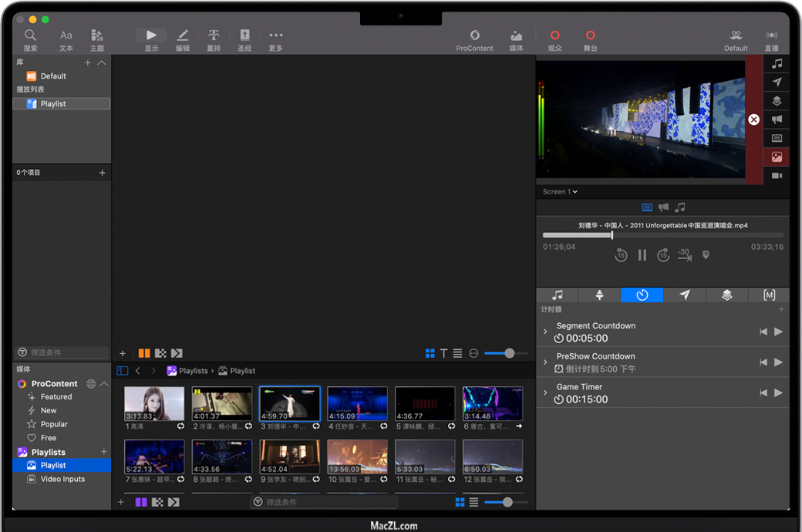Click the Theme toolbar icon

97,35
